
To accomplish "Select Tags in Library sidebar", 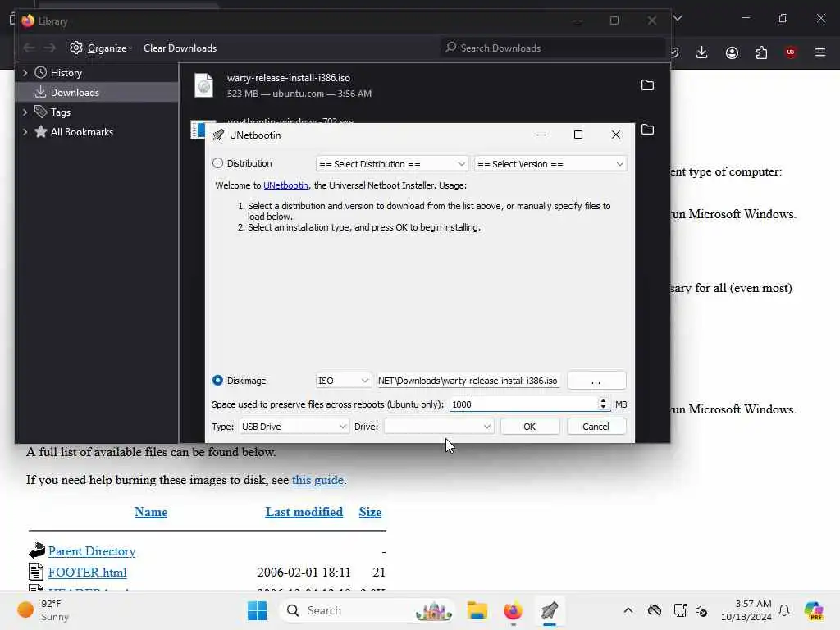I will 60,112.
